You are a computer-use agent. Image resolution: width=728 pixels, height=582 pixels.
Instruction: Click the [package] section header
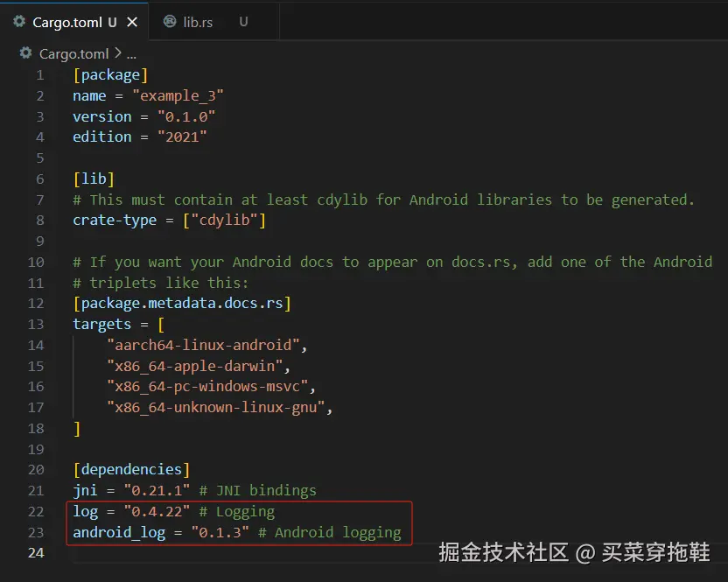click(x=110, y=74)
